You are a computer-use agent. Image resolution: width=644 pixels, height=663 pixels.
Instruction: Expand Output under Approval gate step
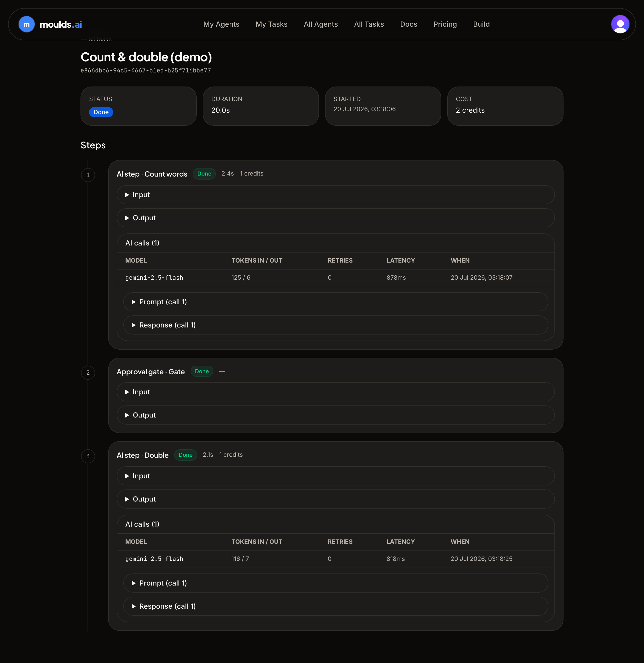point(335,415)
